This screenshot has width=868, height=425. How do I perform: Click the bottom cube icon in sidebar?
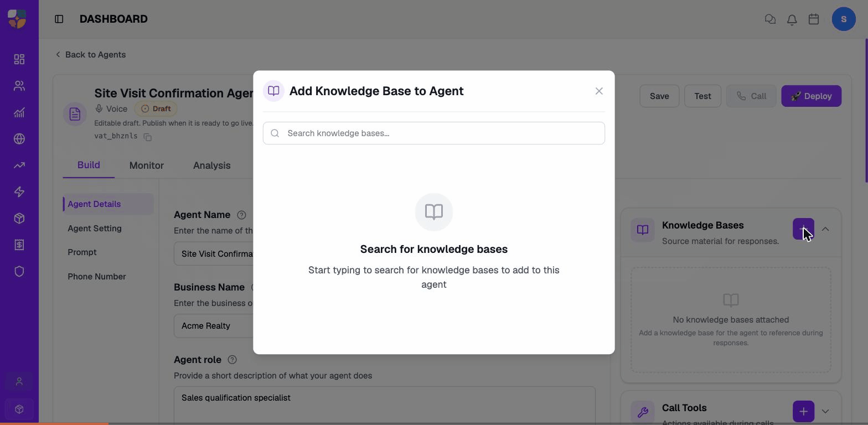[x=19, y=410]
